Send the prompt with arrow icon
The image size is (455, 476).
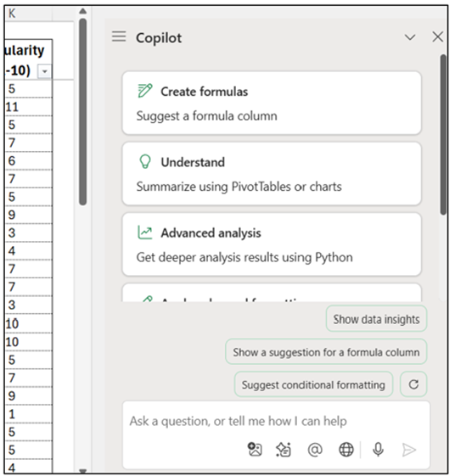408,450
